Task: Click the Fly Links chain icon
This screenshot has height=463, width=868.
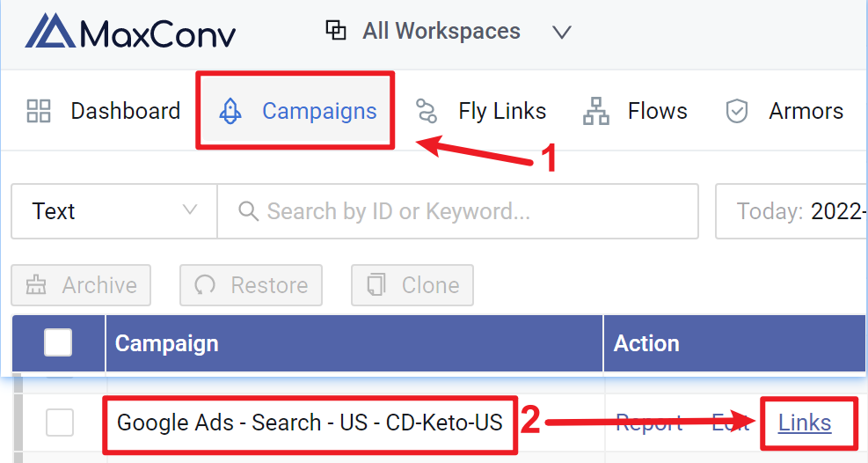Action: click(427, 111)
